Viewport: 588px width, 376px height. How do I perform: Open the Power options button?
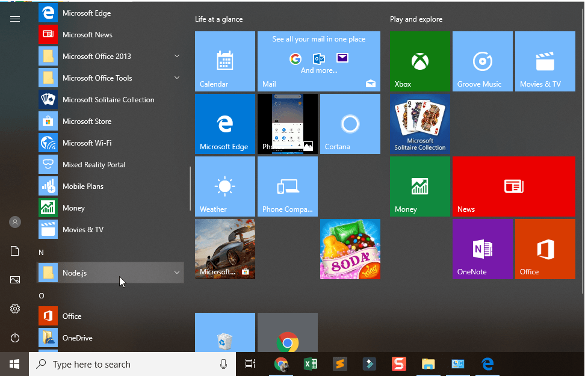tap(15, 337)
